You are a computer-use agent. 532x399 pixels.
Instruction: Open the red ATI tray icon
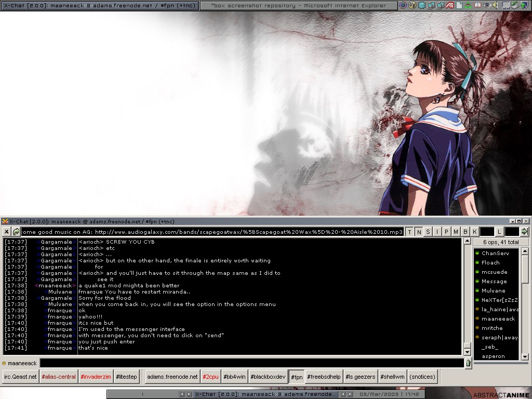pos(450,5)
